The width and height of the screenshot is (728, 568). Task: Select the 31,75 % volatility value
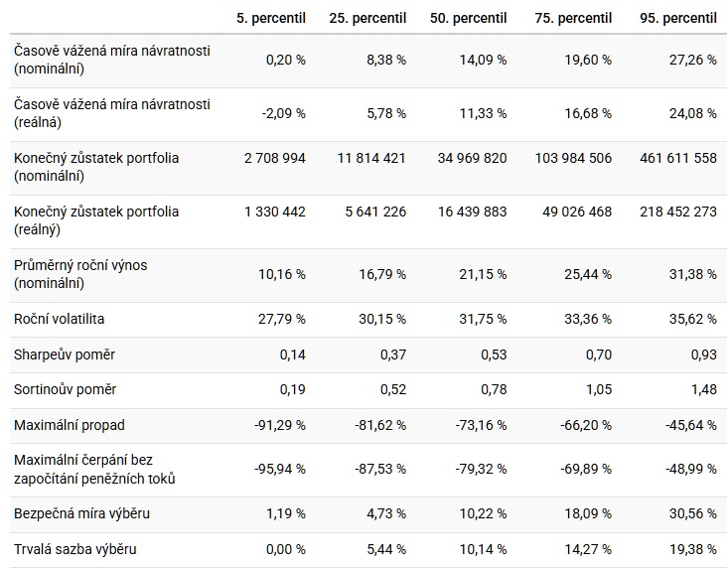click(x=481, y=319)
